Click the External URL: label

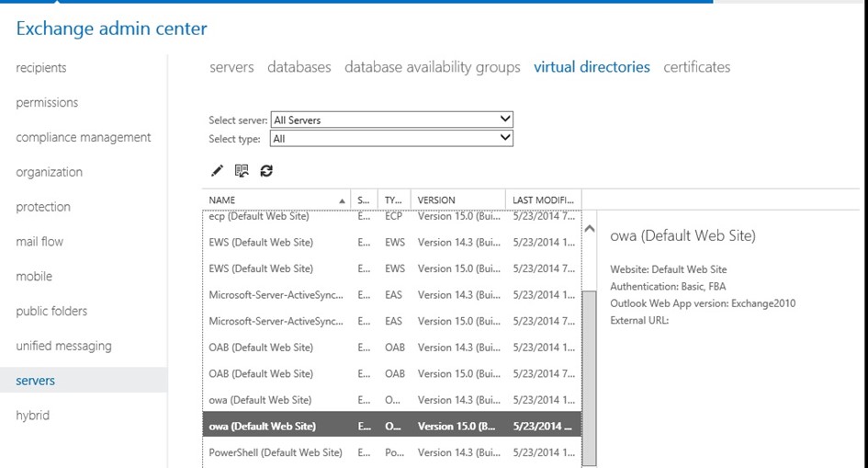click(x=639, y=320)
